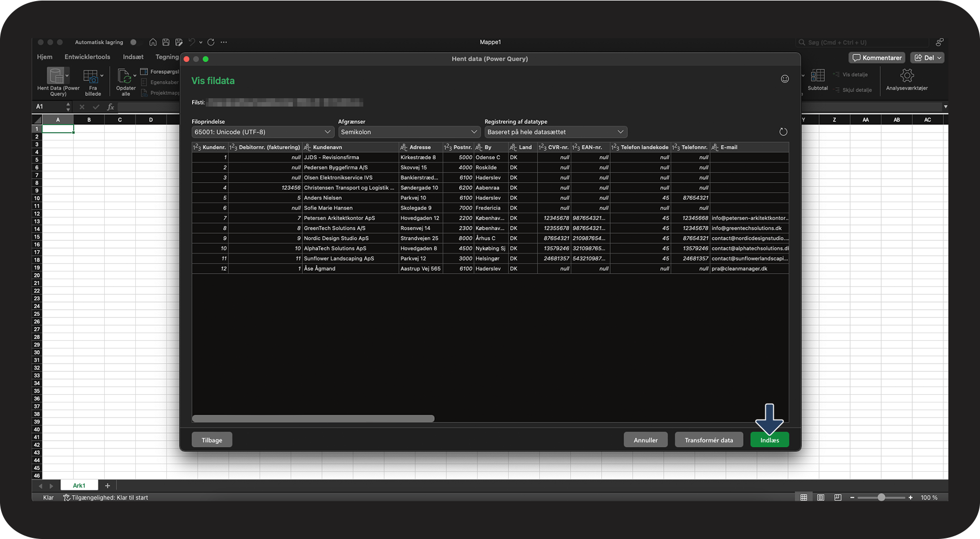Click the Annuller button
Image resolution: width=980 pixels, height=539 pixels.
[646, 440]
